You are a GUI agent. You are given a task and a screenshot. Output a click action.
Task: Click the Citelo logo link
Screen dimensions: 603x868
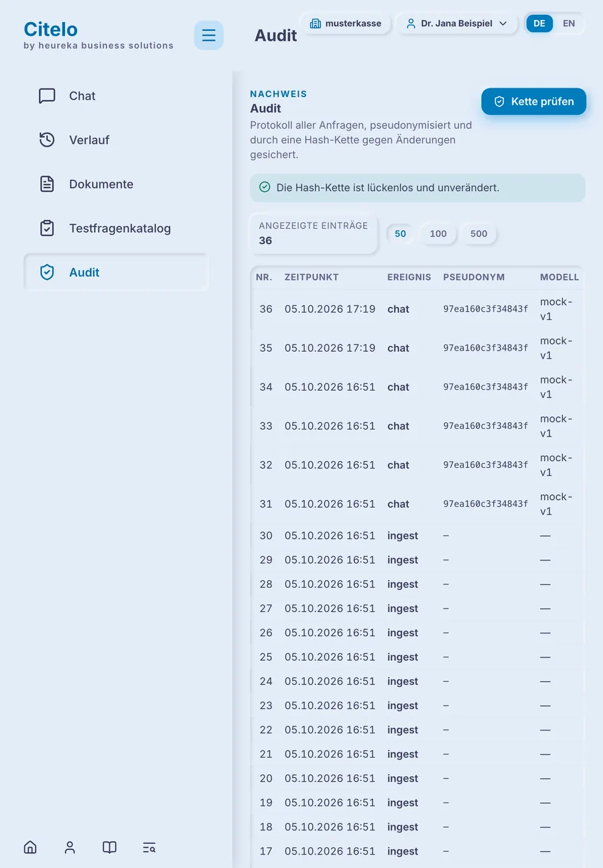pos(50,29)
